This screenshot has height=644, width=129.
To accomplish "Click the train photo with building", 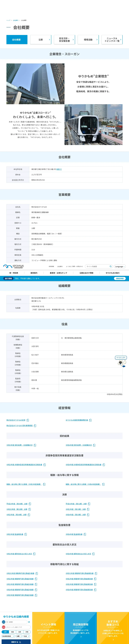I will click(35, 84).
